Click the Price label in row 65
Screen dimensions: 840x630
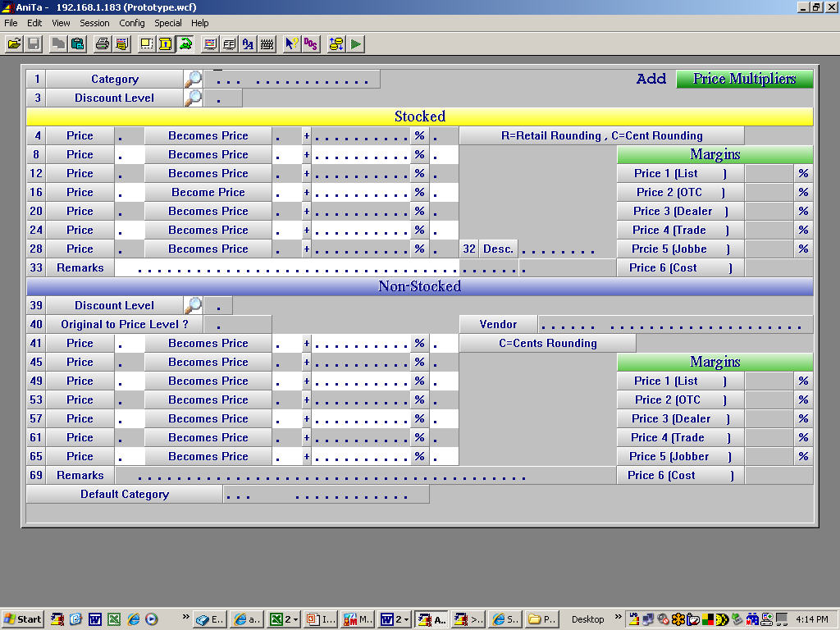point(80,456)
